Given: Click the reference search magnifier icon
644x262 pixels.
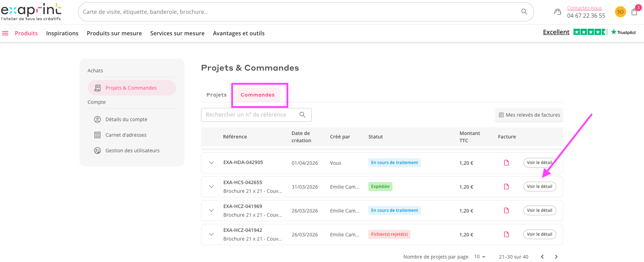Looking at the screenshot, I should (x=302, y=115).
